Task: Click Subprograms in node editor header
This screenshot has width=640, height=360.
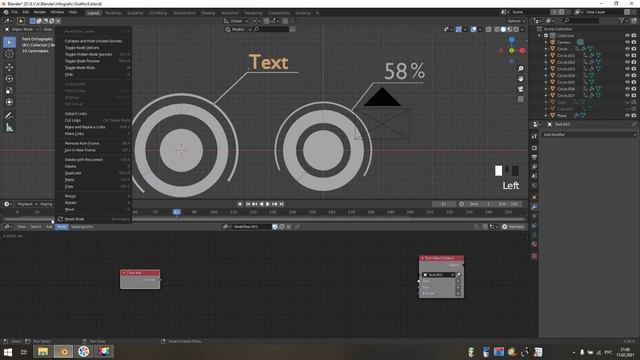Action: [82, 227]
